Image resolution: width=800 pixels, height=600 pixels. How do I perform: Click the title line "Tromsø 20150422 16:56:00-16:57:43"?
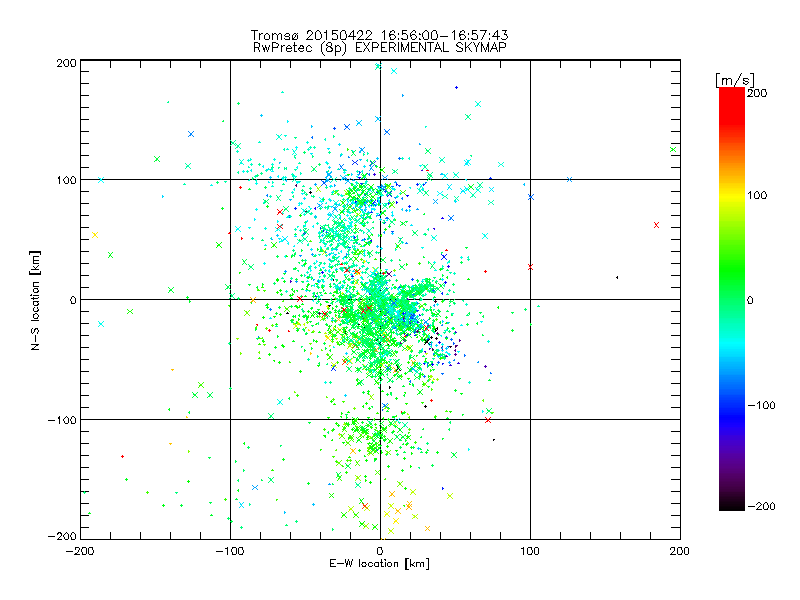point(379,35)
